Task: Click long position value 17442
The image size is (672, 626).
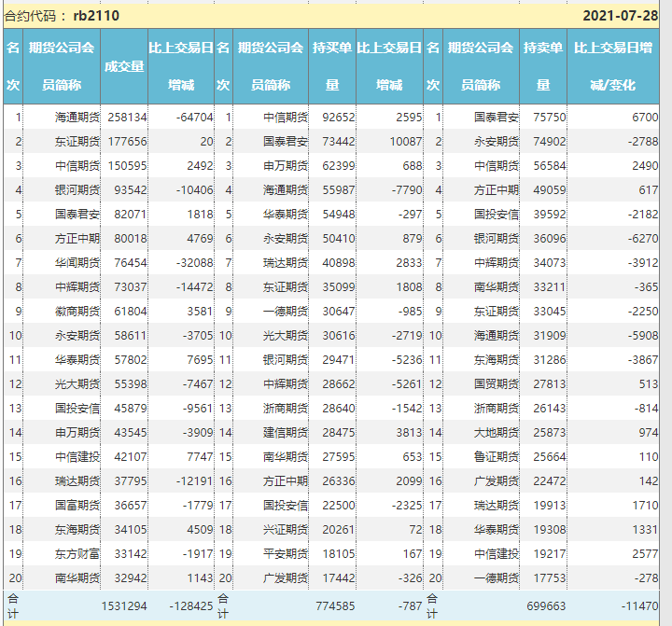Action: click(339, 578)
